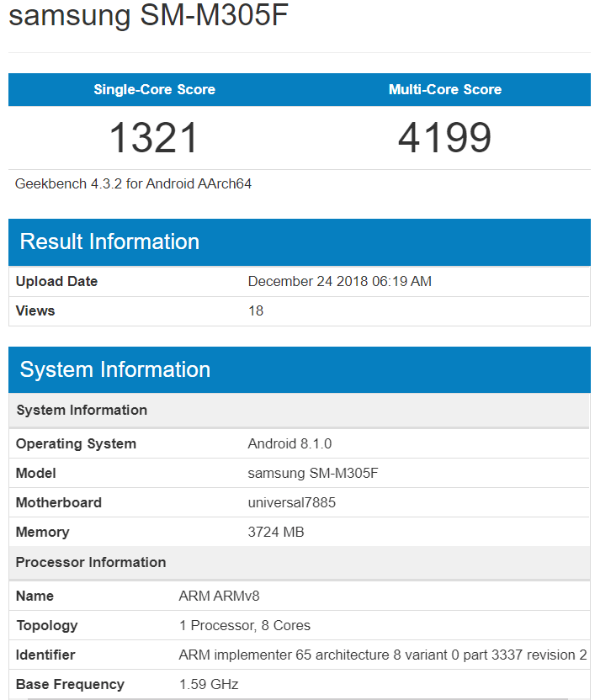Click the Upload Date label

(56, 281)
